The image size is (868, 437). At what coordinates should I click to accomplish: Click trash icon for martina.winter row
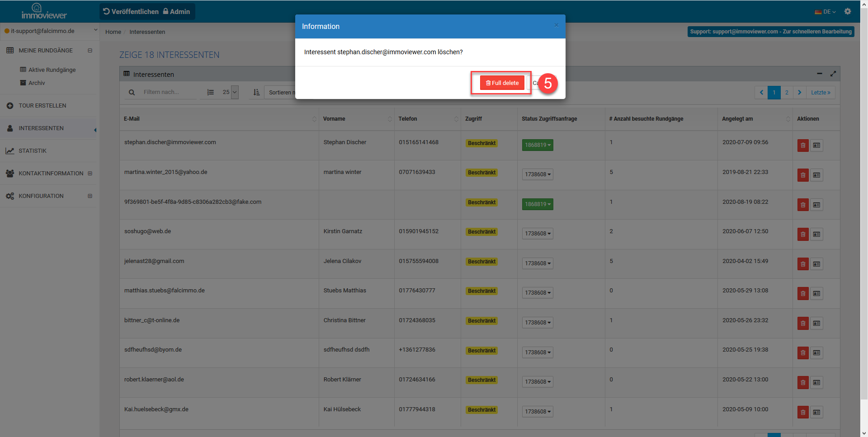802,175
